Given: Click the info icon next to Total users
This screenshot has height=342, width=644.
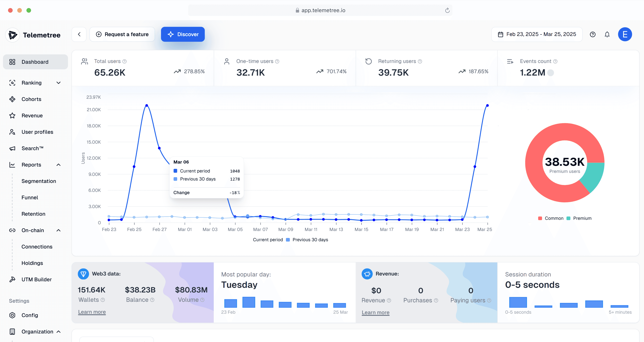Looking at the screenshot, I should click(x=125, y=61).
